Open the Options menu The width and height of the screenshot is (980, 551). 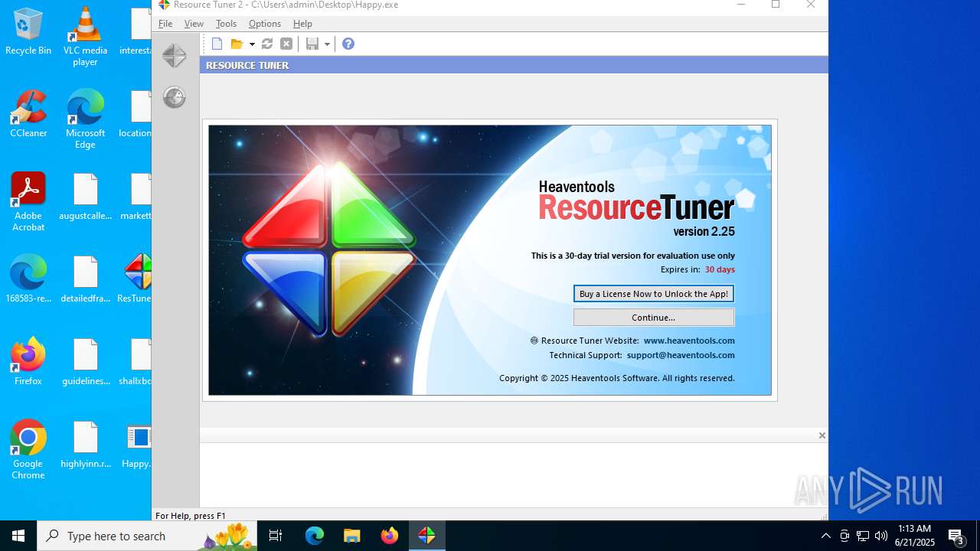pos(265,24)
